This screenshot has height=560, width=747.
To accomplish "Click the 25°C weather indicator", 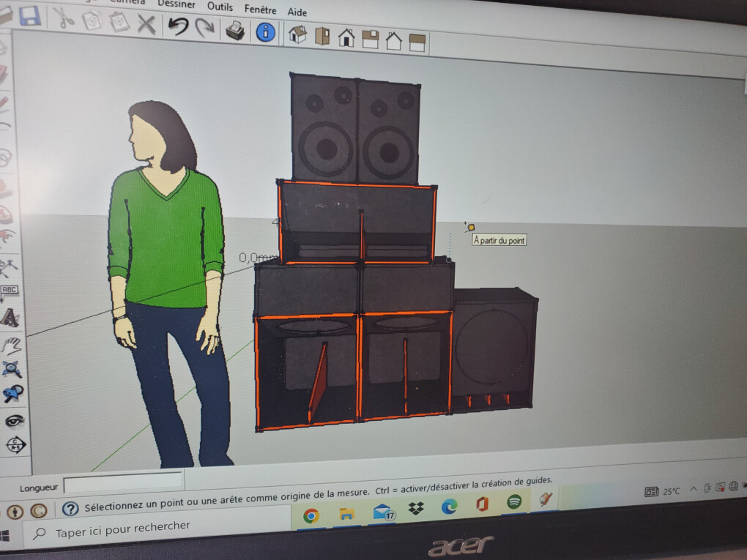I will coord(663,491).
